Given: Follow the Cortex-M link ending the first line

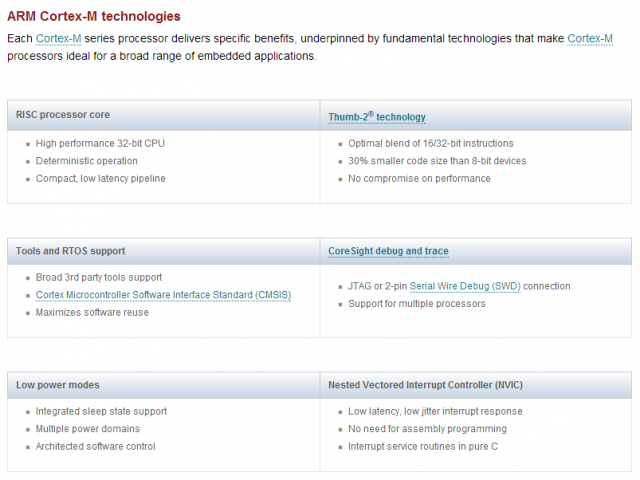Looking at the screenshot, I should pos(590,38).
